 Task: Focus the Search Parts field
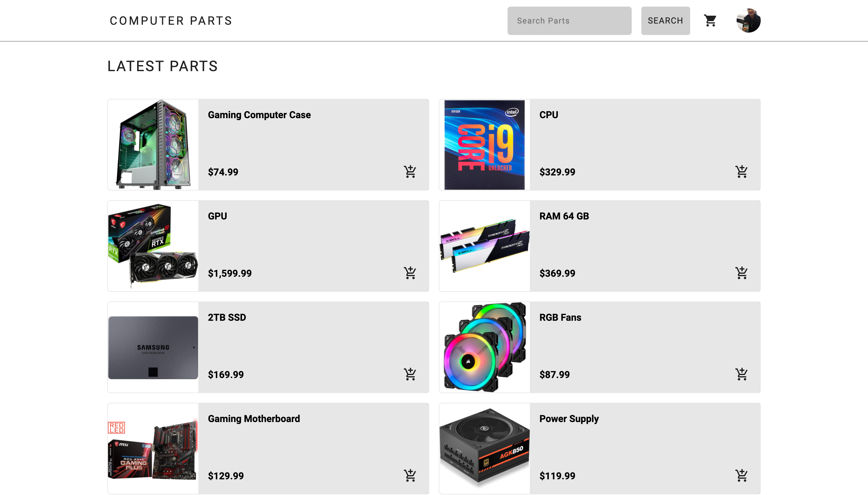click(x=569, y=21)
